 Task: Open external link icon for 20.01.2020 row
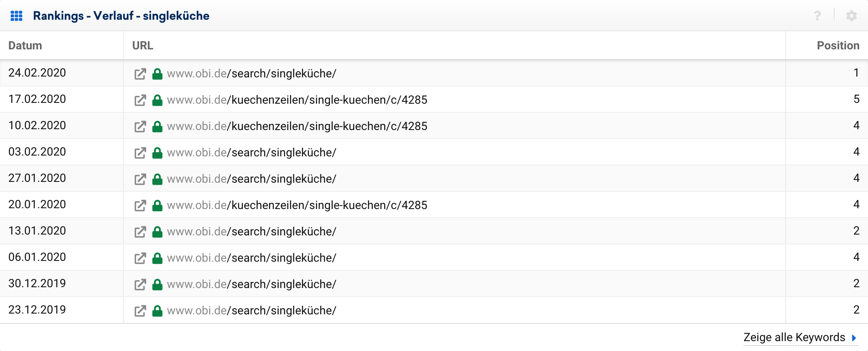coord(140,206)
